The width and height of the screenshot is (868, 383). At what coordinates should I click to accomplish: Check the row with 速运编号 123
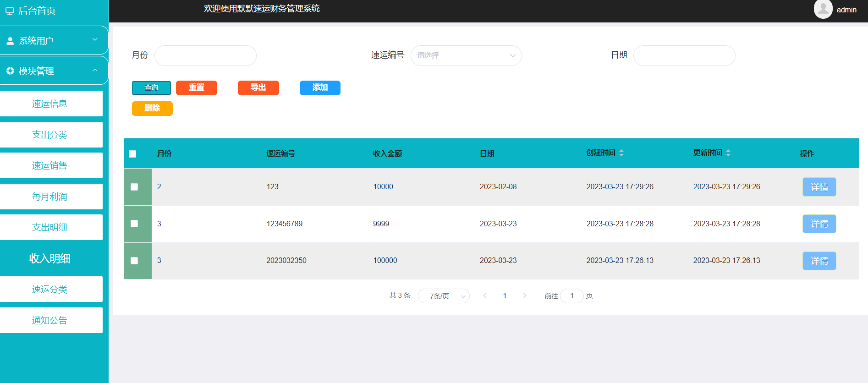click(x=134, y=187)
